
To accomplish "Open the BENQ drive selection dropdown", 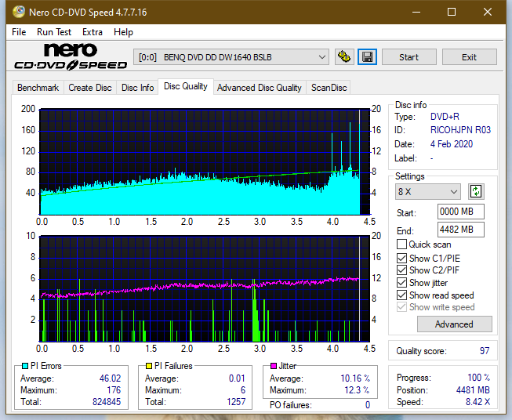I will [231, 57].
